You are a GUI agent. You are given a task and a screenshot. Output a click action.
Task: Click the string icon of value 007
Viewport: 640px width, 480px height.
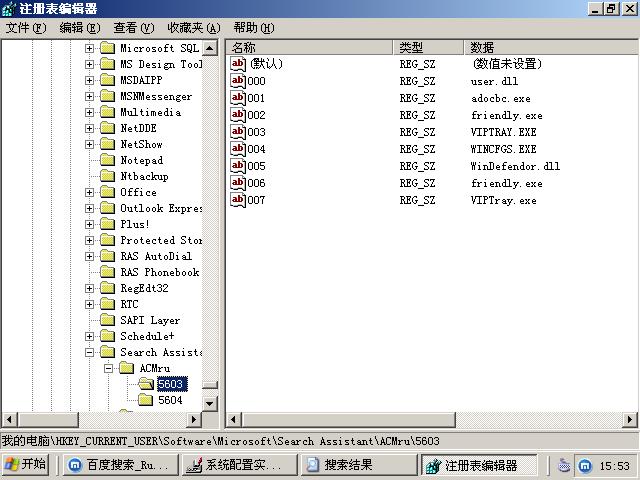click(238, 200)
